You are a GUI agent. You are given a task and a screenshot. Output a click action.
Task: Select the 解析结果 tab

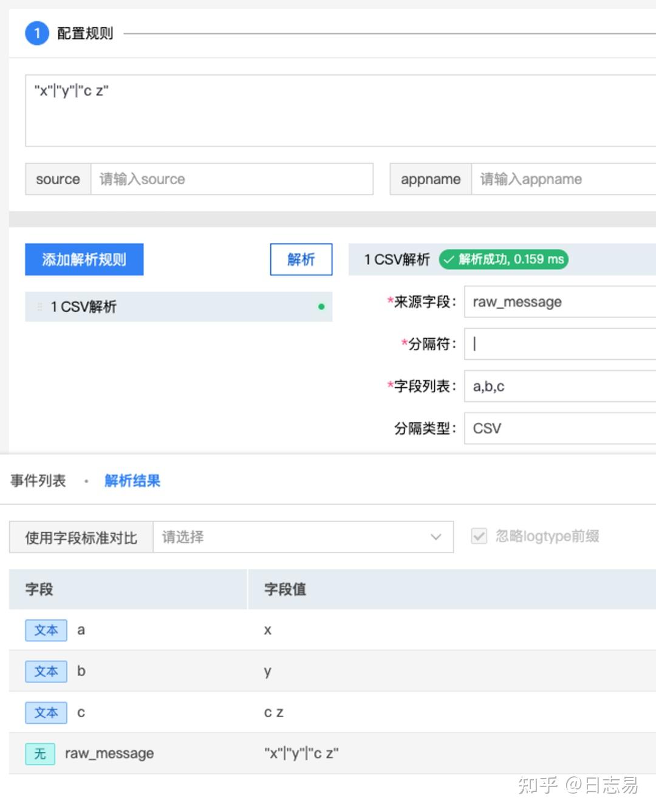pos(132,481)
